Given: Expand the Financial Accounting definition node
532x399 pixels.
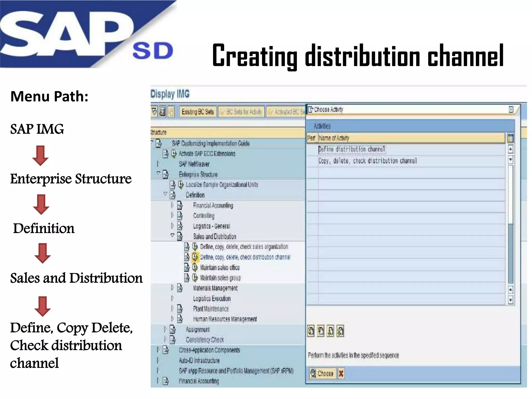Looking at the screenshot, I should 172,205.
